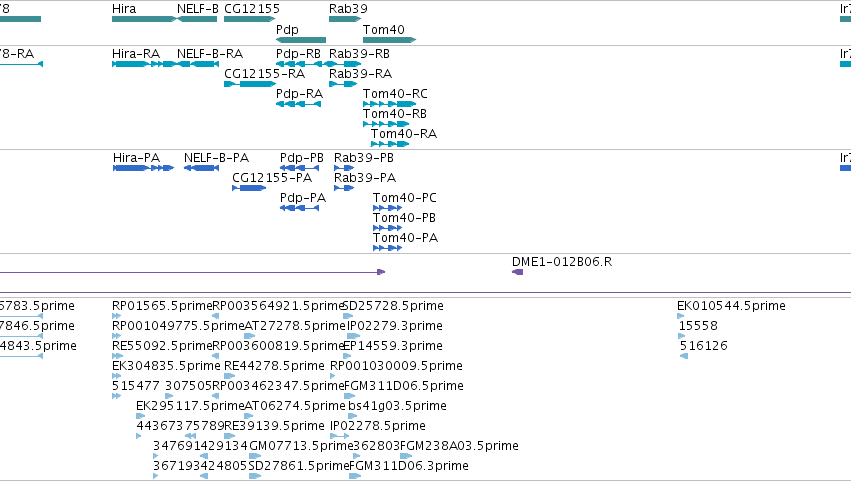Select the RP001049775.5prime EST label

(178, 326)
